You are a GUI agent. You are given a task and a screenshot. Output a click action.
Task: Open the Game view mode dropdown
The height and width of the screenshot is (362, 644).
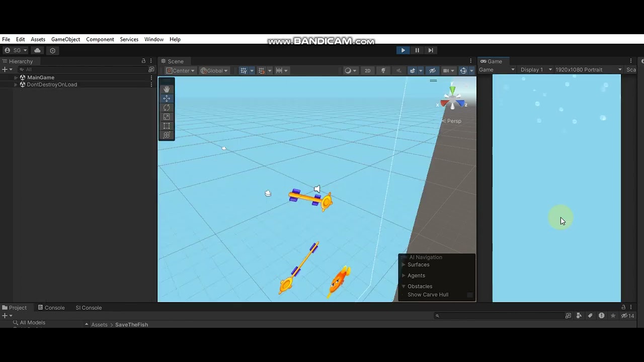point(497,69)
